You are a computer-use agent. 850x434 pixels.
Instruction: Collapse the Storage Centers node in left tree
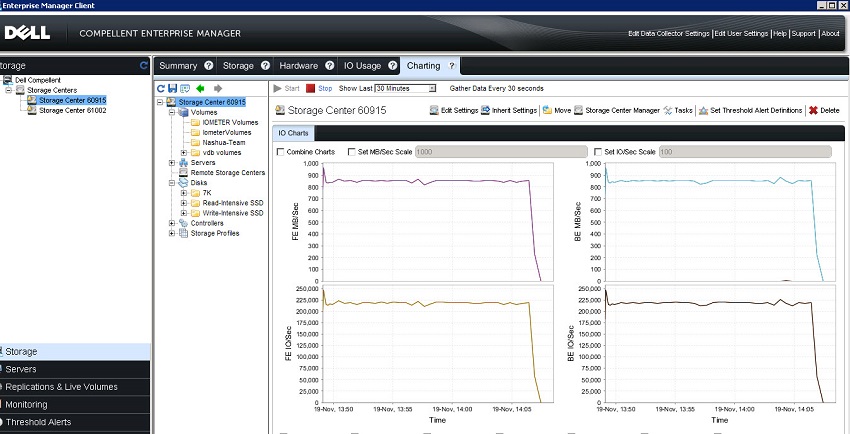click(x=9, y=90)
